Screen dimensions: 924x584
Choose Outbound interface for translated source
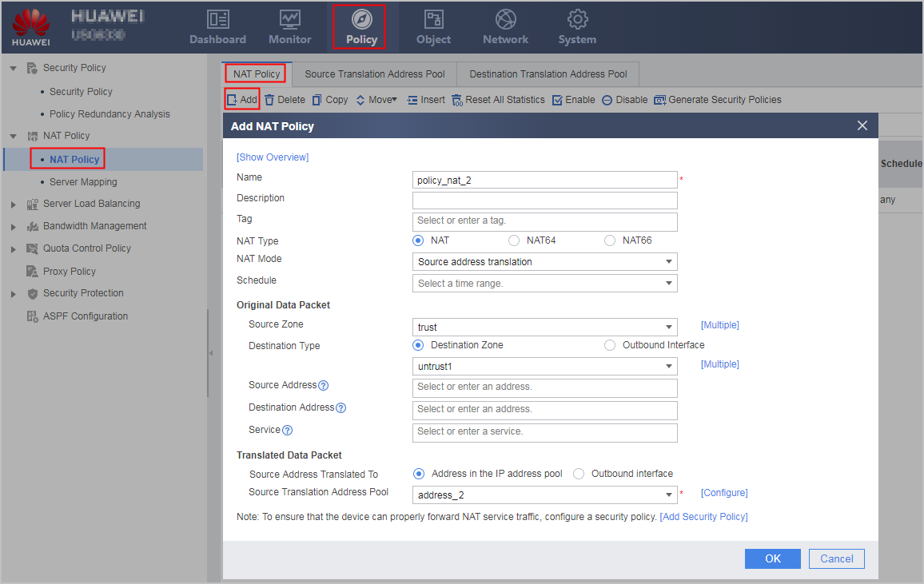[579, 474]
